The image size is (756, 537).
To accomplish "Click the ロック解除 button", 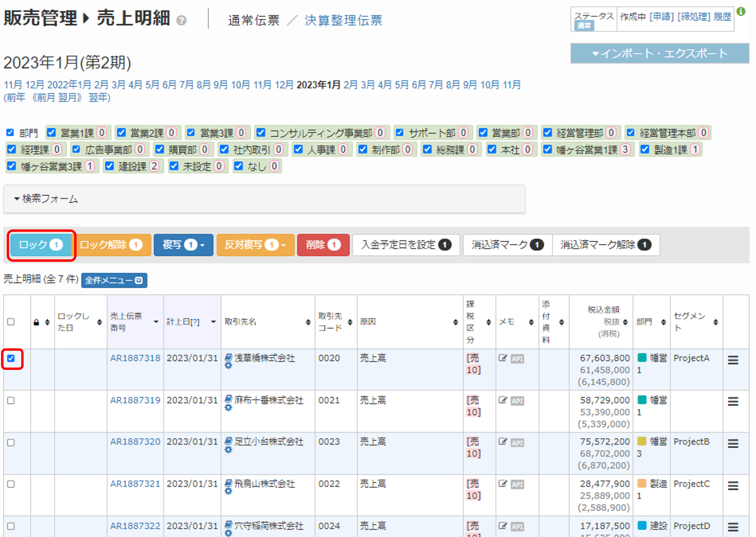I will click(111, 245).
